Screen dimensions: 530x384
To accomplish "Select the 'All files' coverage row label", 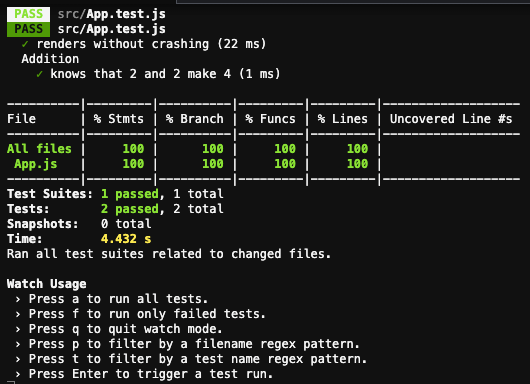I will (39, 149).
